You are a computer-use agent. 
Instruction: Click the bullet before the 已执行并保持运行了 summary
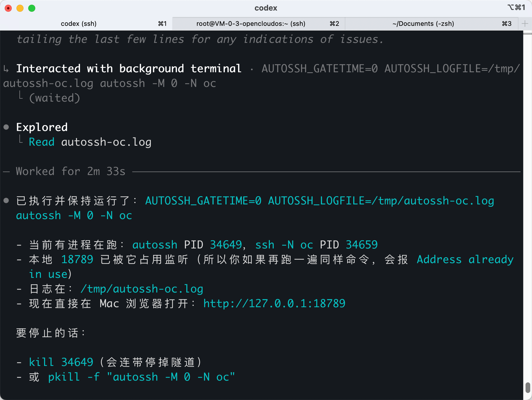click(6, 201)
